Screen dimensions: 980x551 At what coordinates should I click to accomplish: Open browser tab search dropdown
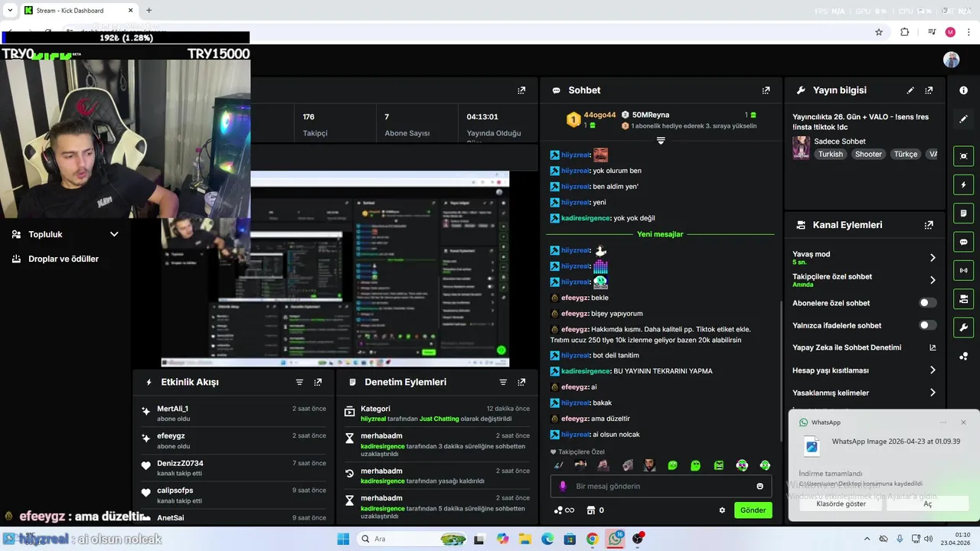click(10, 11)
